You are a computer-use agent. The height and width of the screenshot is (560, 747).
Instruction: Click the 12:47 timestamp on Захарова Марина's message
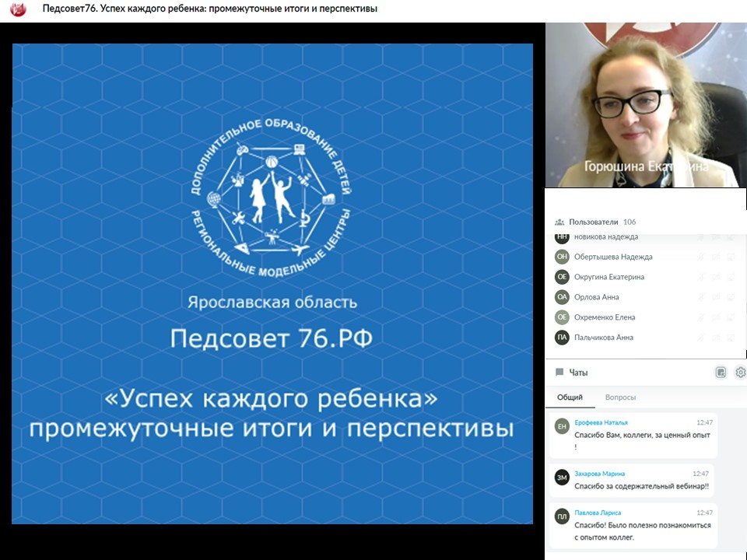700,474
